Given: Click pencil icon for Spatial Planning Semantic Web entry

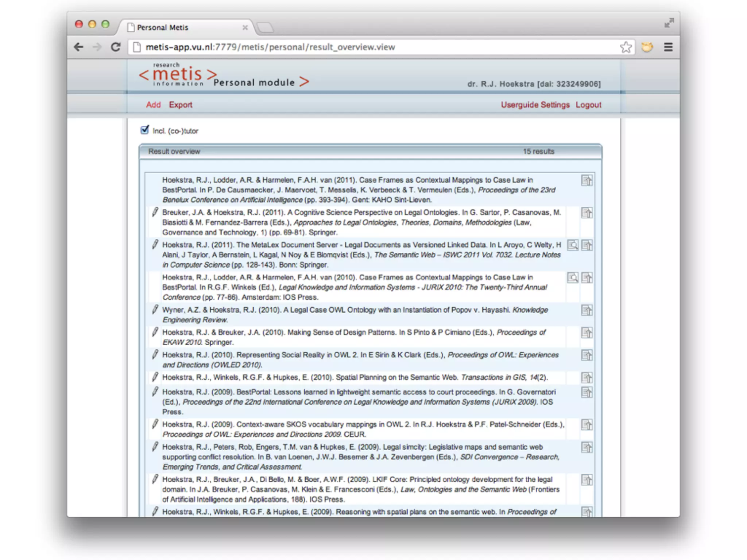Looking at the screenshot, I should coord(155,377).
